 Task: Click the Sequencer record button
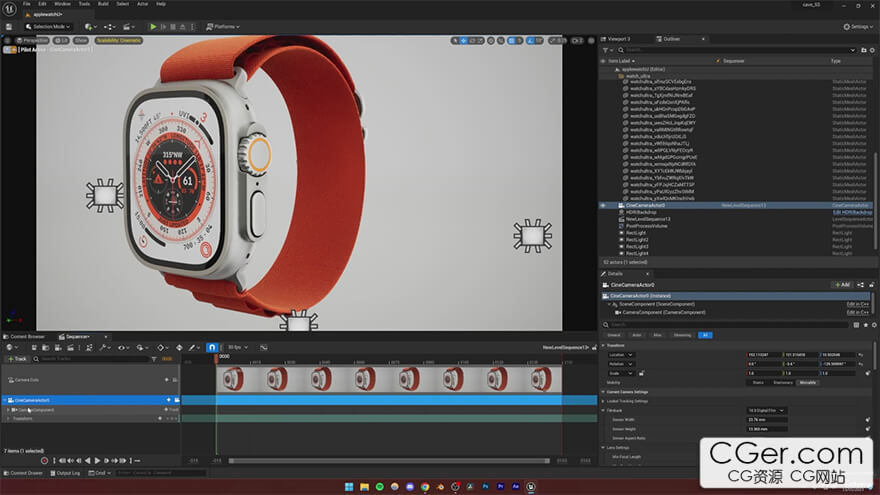point(44,461)
